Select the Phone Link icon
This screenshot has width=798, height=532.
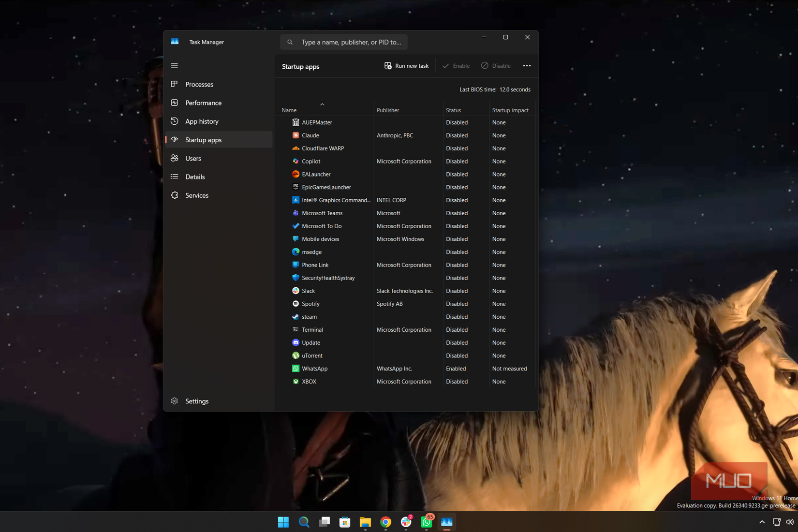click(x=296, y=265)
